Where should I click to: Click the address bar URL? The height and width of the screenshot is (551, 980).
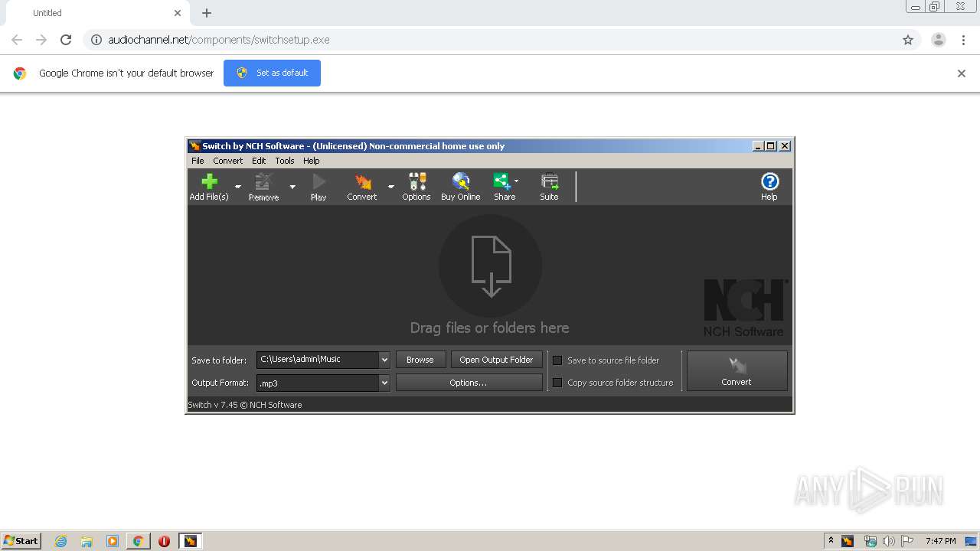tap(219, 40)
